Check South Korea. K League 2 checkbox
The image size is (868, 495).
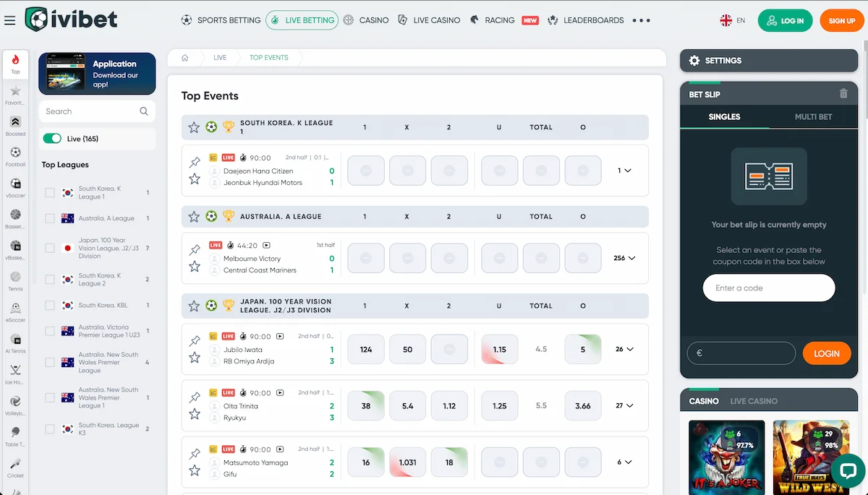50,280
